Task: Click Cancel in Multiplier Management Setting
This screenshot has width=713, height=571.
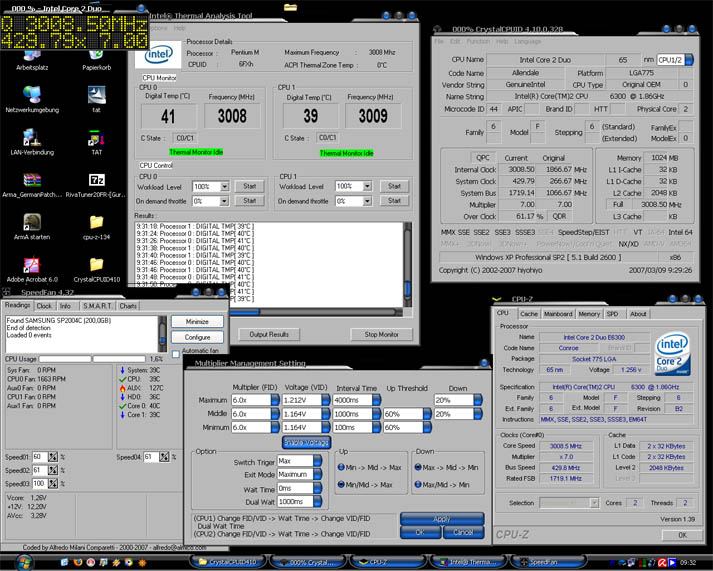Action: [x=463, y=532]
